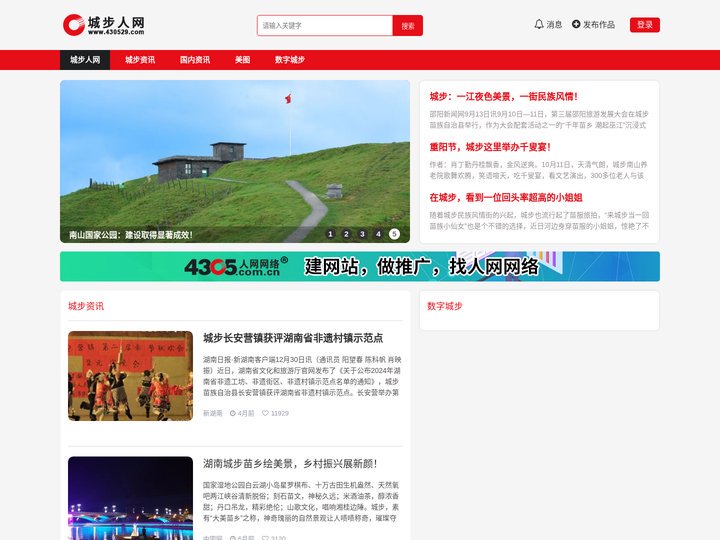
Task: Select active carousel slide 5 indicator
Action: coord(394,234)
